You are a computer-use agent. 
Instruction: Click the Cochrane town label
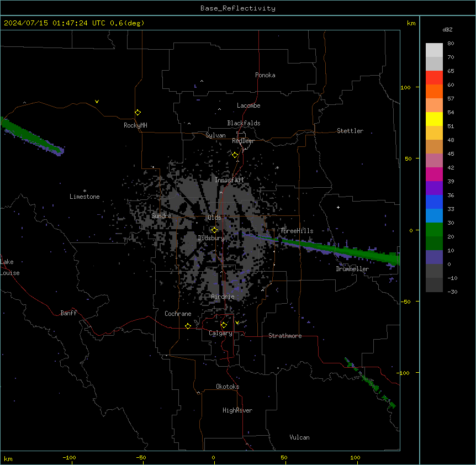point(178,314)
